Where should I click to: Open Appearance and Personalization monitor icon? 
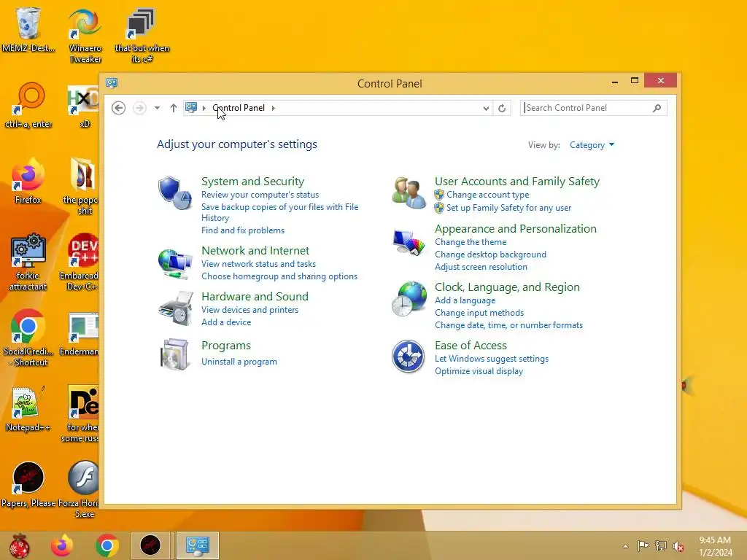pyautogui.click(x=409, y=242)
